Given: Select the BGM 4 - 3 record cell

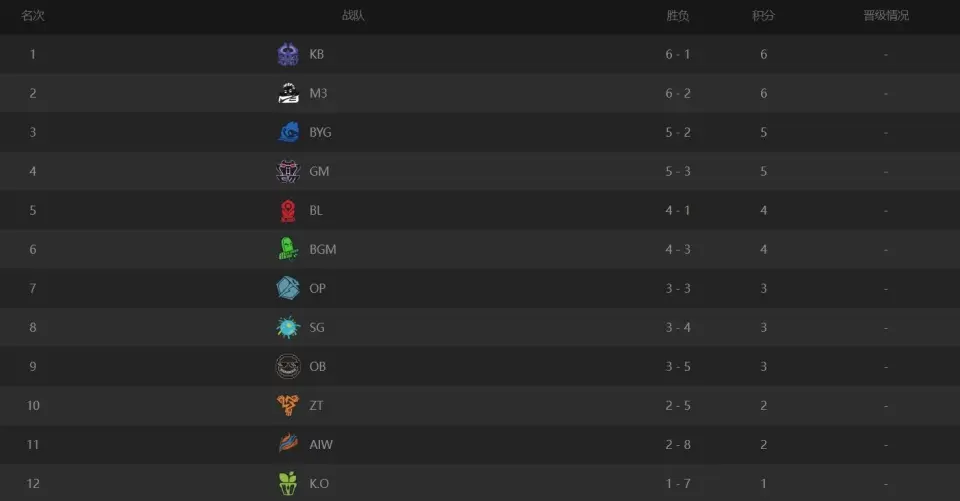Looking at the screenshot, I should [678, 249].
